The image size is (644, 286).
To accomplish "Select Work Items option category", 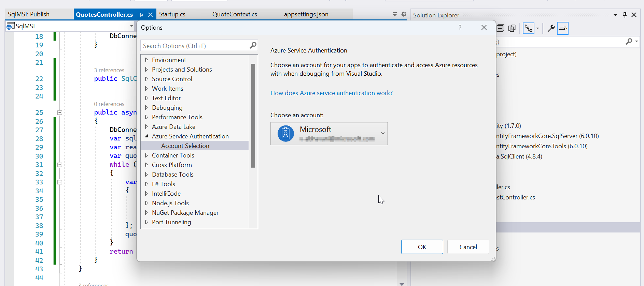I will click(x=168, y=88).
